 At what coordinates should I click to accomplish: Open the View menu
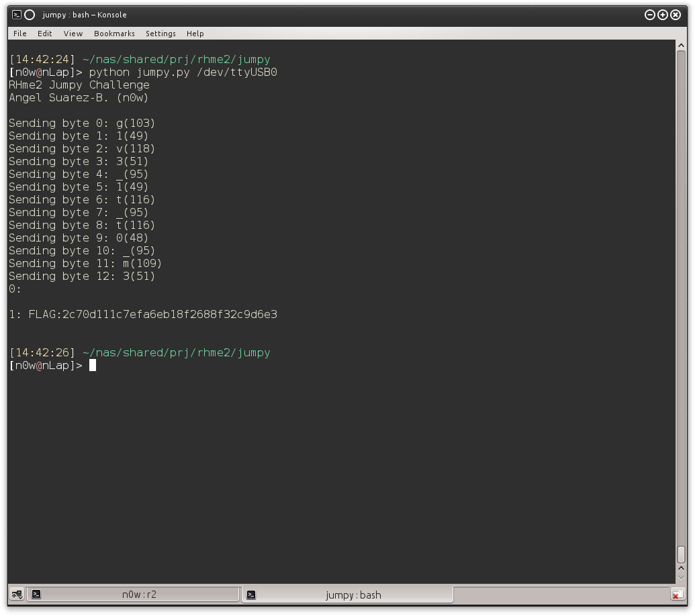73,33
